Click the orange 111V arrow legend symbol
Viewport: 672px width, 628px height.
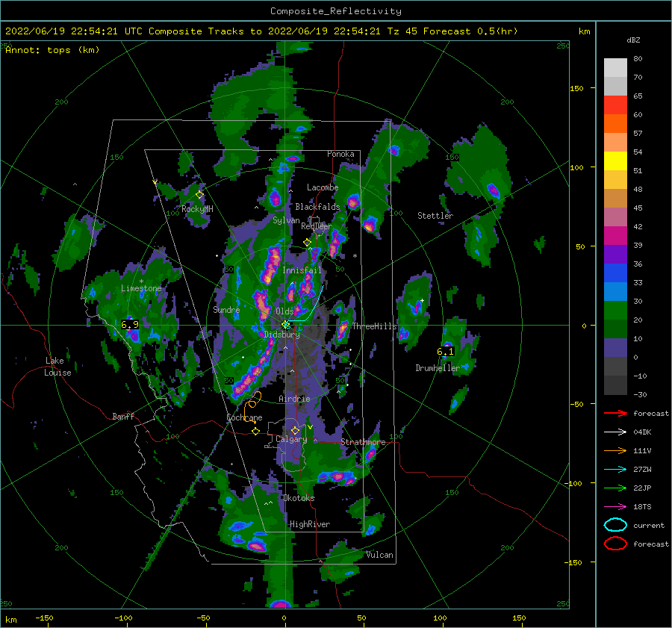615,450
